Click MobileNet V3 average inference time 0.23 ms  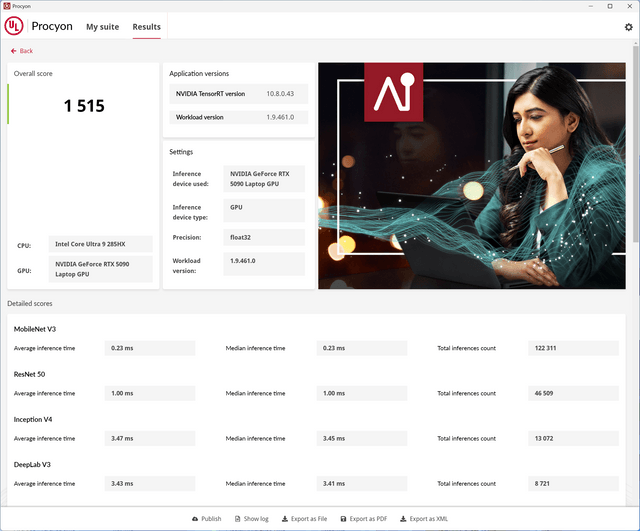[150, 348]
